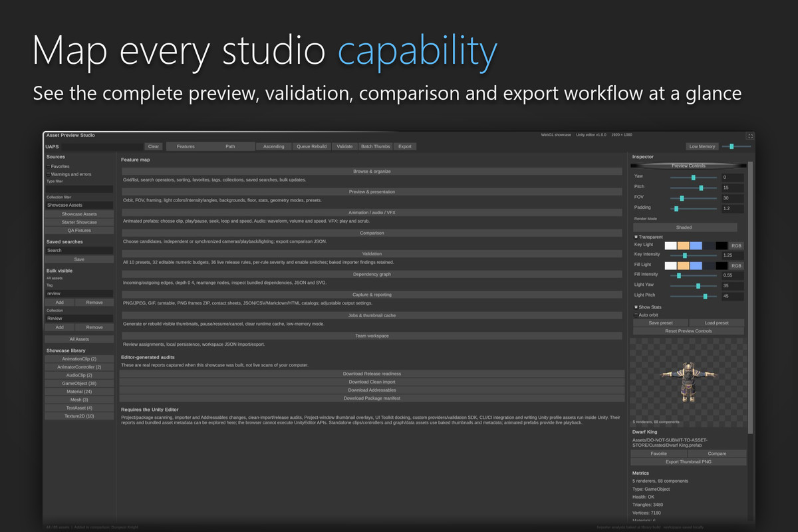Click the Dwarf King preview thumbnail
The image size is (798, 532).
(x=688, y=381)
